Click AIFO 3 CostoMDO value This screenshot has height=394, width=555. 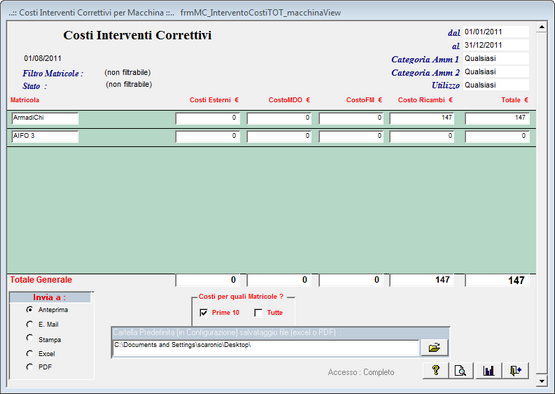tap(279, 137)
